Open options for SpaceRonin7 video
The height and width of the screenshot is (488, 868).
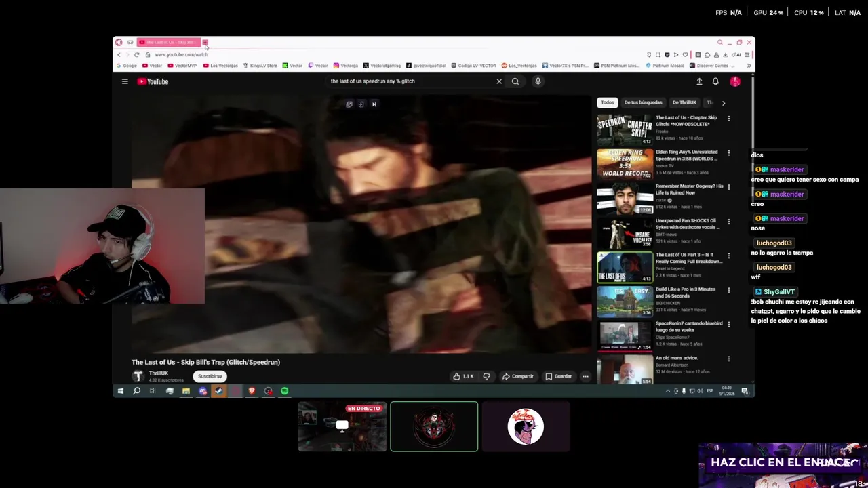click(x=729, y=325)
